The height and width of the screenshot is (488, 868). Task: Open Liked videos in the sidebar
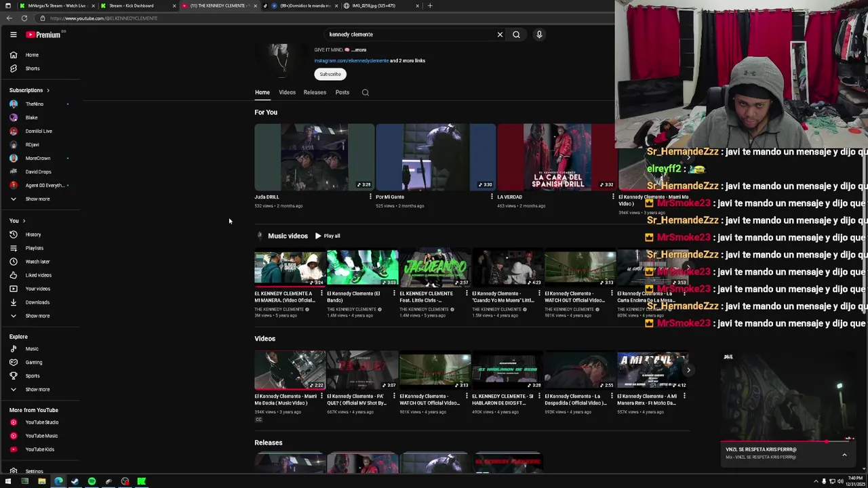(x=40, y=275)
